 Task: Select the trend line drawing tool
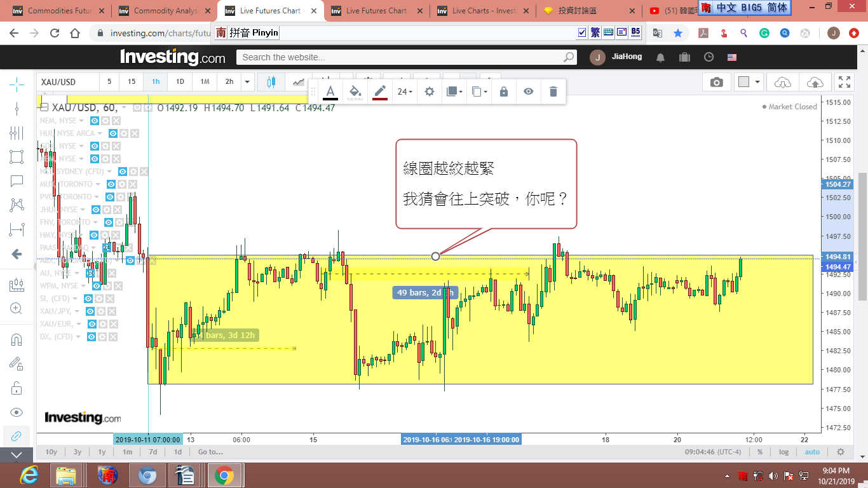coord(17,109)
